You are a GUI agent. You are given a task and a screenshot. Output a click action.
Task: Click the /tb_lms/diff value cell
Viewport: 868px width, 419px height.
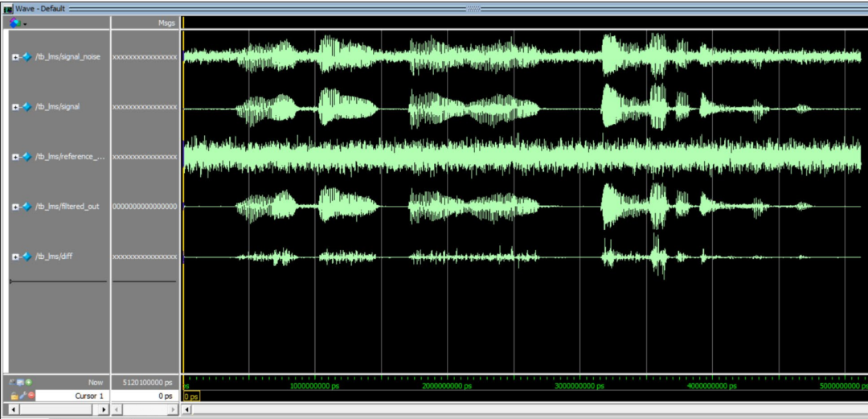pos(145,257)
